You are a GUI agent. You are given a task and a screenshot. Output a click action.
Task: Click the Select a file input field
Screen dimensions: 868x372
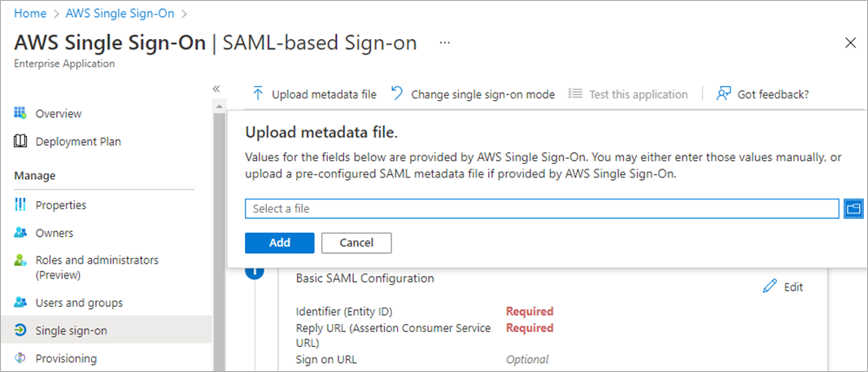pos(541,209)
